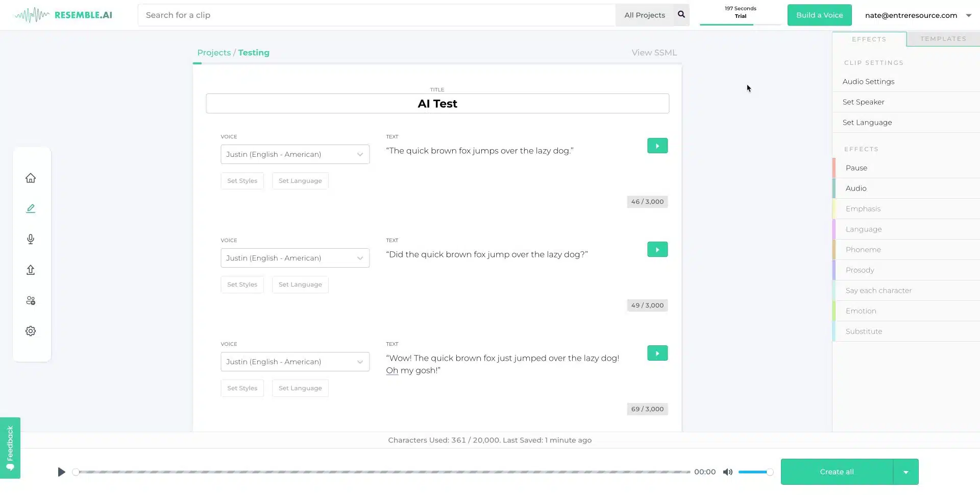Select the pencil edit icon in sidebar

point(31,208)
